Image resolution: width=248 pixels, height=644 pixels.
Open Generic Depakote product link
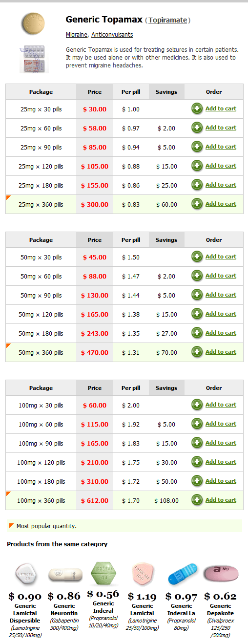pyautogui.click(x=221, y=609)
